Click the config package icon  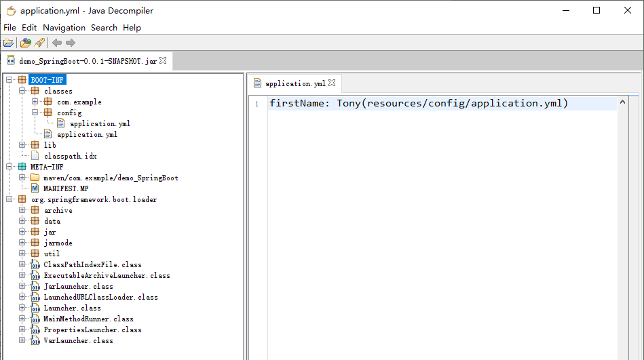click(x=48, y=112)
